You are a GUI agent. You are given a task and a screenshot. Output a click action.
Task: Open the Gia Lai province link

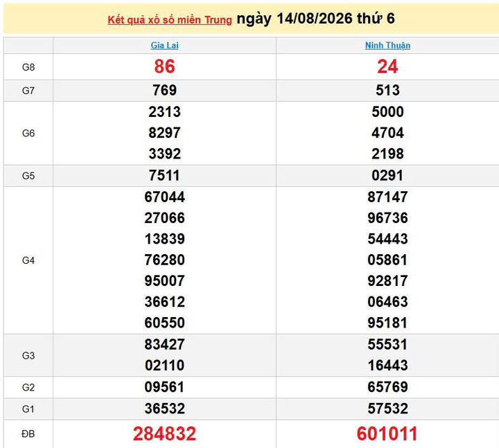point(164,46)
